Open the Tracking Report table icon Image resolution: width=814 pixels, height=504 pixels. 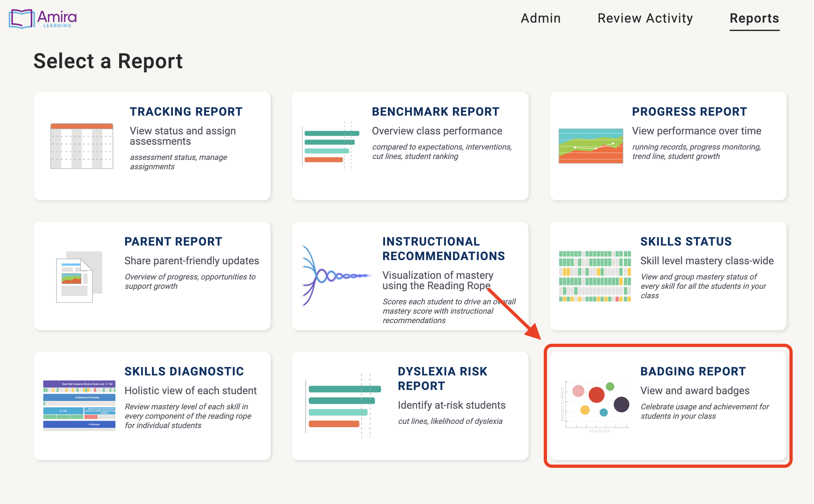pyautogui.click(x=82, y=146)
